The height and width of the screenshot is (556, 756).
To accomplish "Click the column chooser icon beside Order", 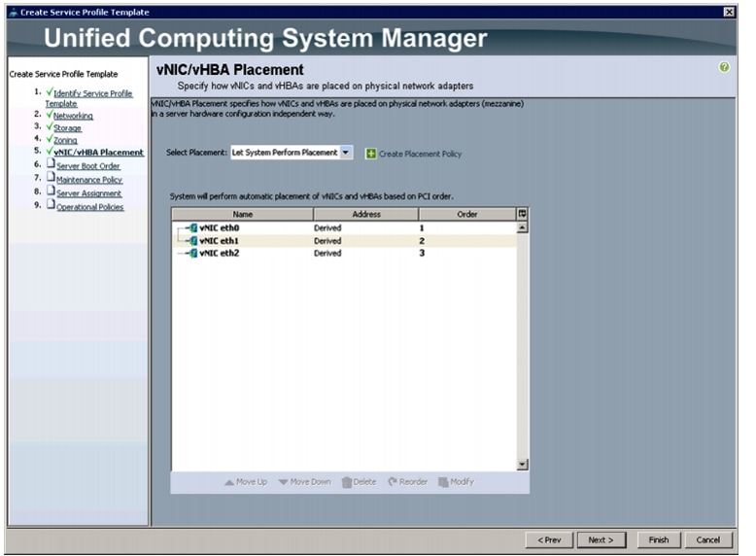I will (522, 214).
